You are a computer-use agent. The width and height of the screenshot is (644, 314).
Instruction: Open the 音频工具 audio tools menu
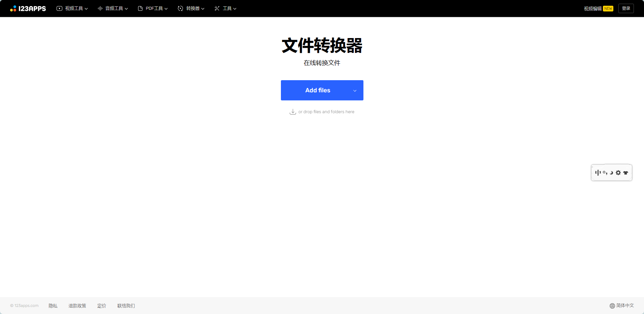[x=112, y=8]
